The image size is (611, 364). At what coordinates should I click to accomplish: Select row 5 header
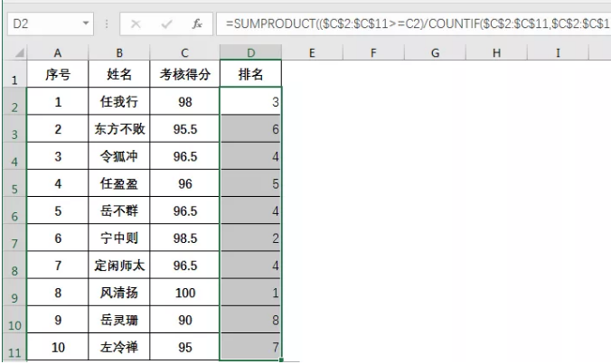[x=14, y=182]
